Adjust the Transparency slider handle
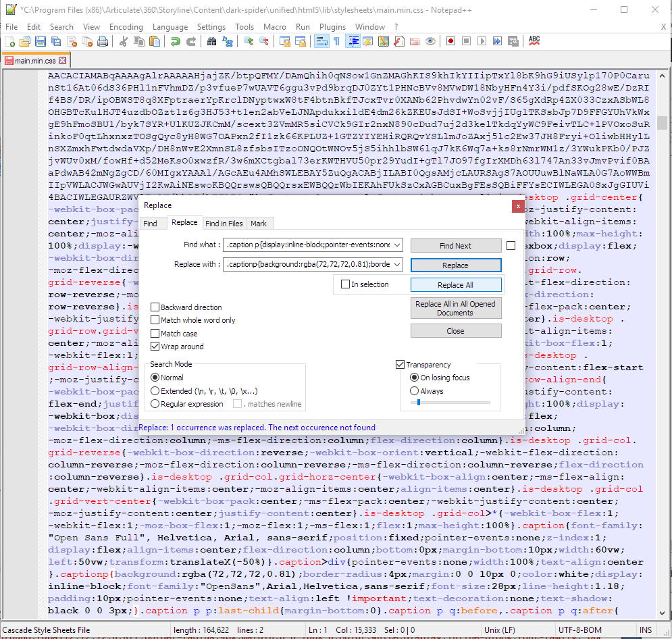 pos(419,403)
